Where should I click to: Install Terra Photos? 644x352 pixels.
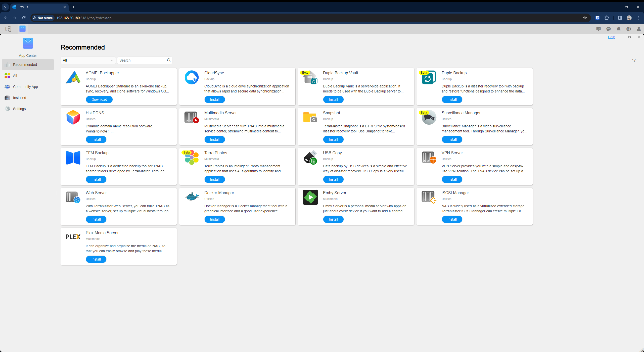[215, 179]
